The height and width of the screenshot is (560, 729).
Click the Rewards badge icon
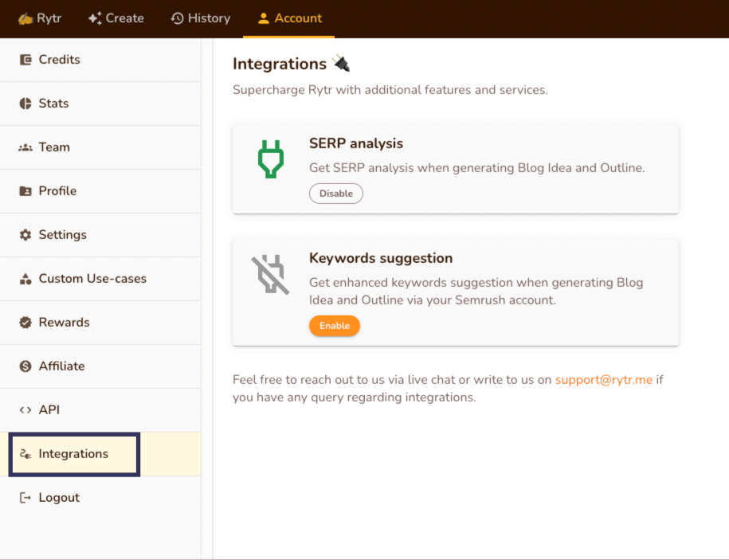pos(25,323)
